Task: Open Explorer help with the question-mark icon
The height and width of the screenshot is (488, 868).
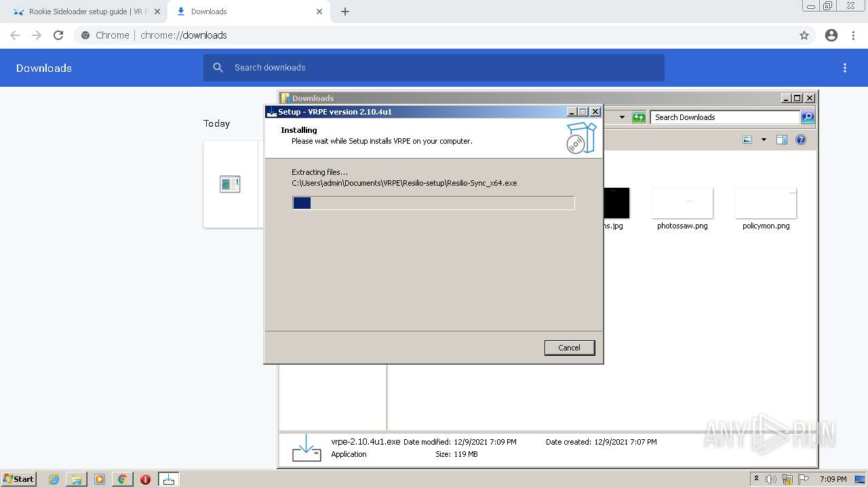Action: (801, 140)
